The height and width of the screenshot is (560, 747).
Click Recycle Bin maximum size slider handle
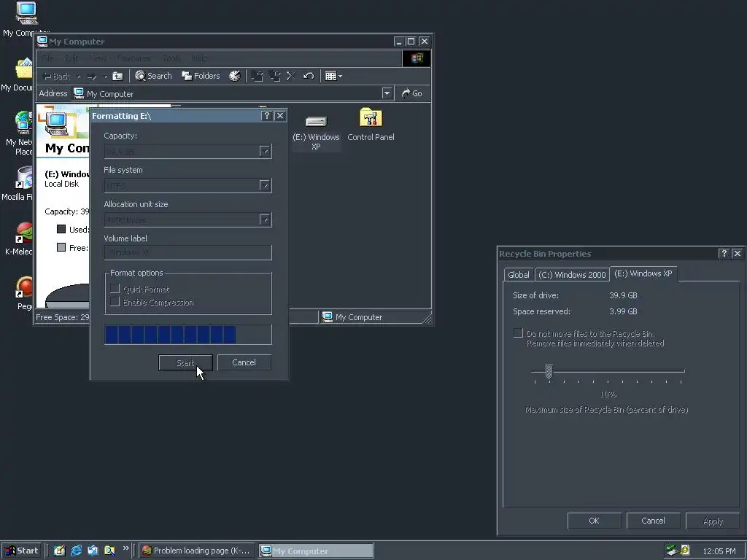[549, 371]
